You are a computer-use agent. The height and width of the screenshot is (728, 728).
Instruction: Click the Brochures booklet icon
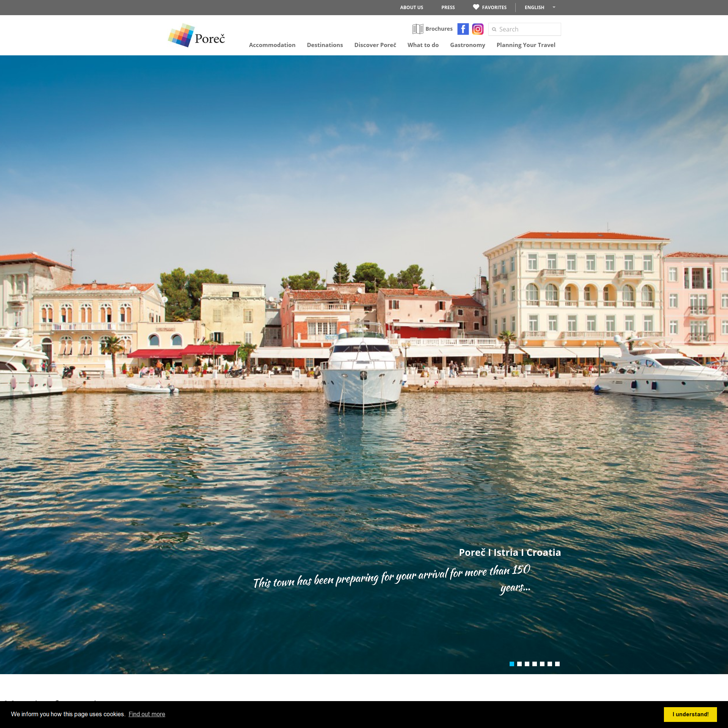417,29
